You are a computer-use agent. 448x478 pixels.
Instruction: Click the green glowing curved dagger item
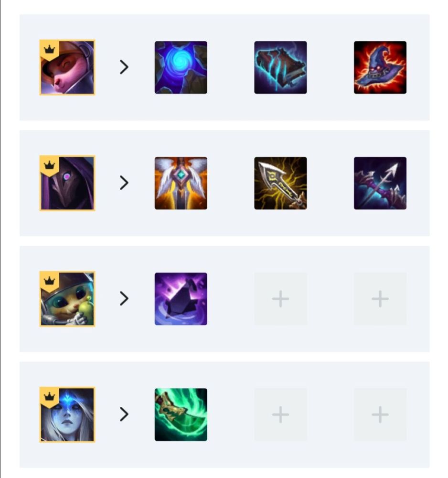point(181,414)
